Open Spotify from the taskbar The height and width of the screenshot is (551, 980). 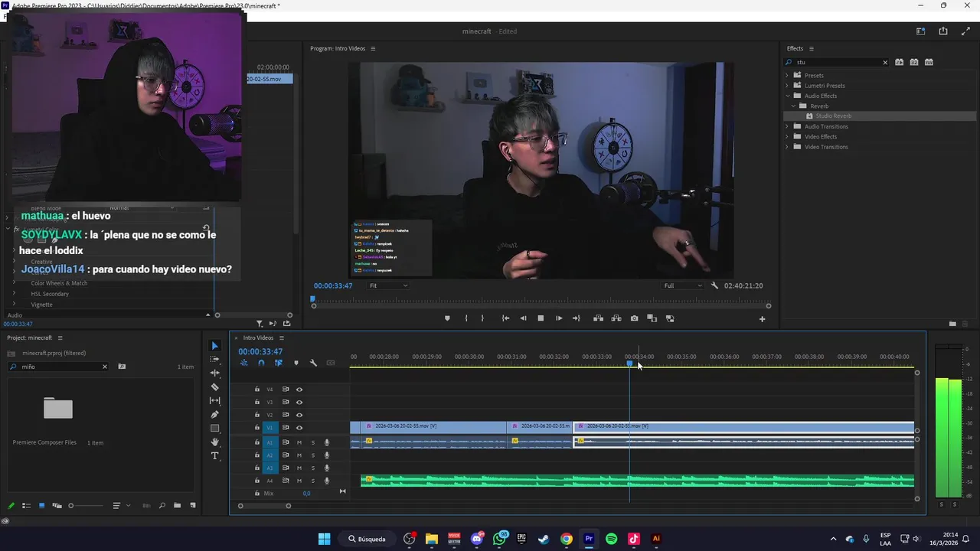(x=611, y=539)
